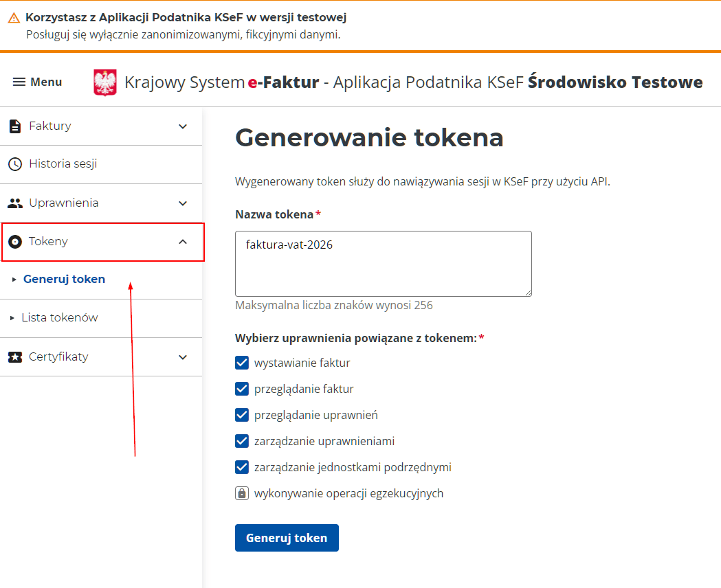This screenshot has width=721, height=588.
Task: Expand the Certyfikaty sidebar section
Action: 182,357
